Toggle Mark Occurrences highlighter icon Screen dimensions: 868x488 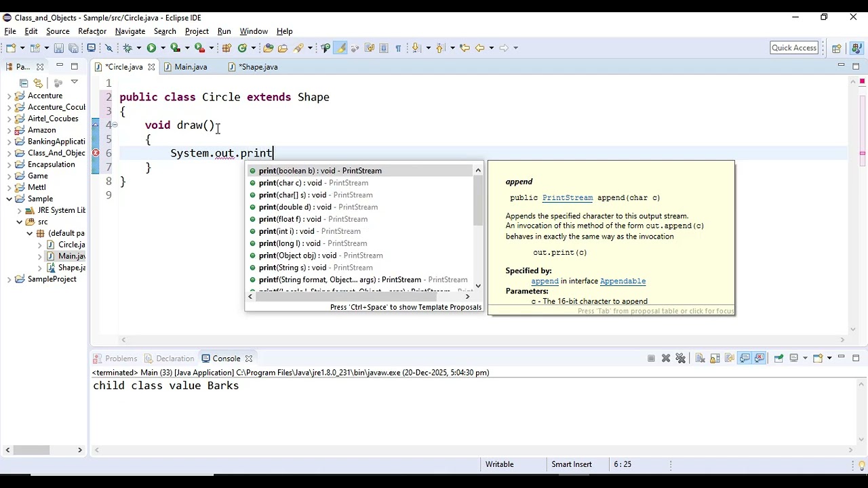tap(340, 48)
